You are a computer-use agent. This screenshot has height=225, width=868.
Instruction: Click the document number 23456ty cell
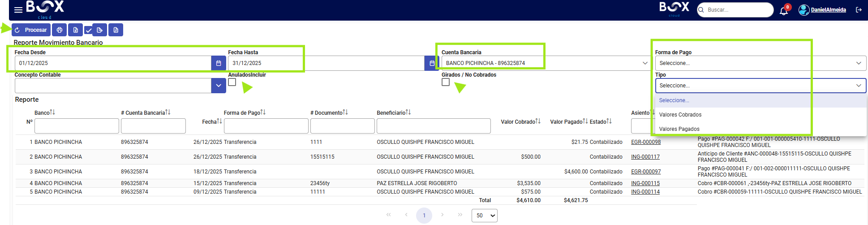point(320,183)
